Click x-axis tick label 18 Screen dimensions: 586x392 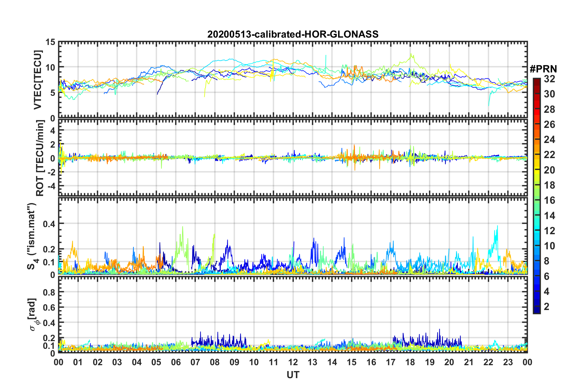tap(410, 362)
